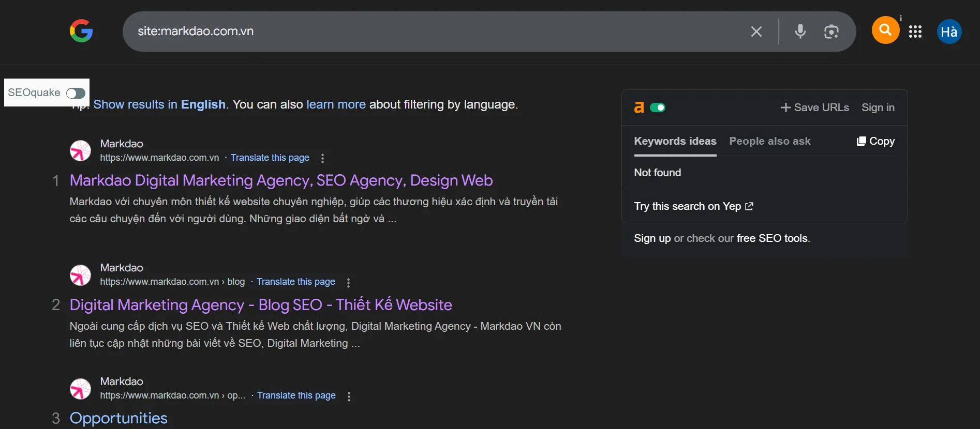Click first result URL https://www.markdao.com.vn
Screen dimensions: 980x429
point(159,158)
